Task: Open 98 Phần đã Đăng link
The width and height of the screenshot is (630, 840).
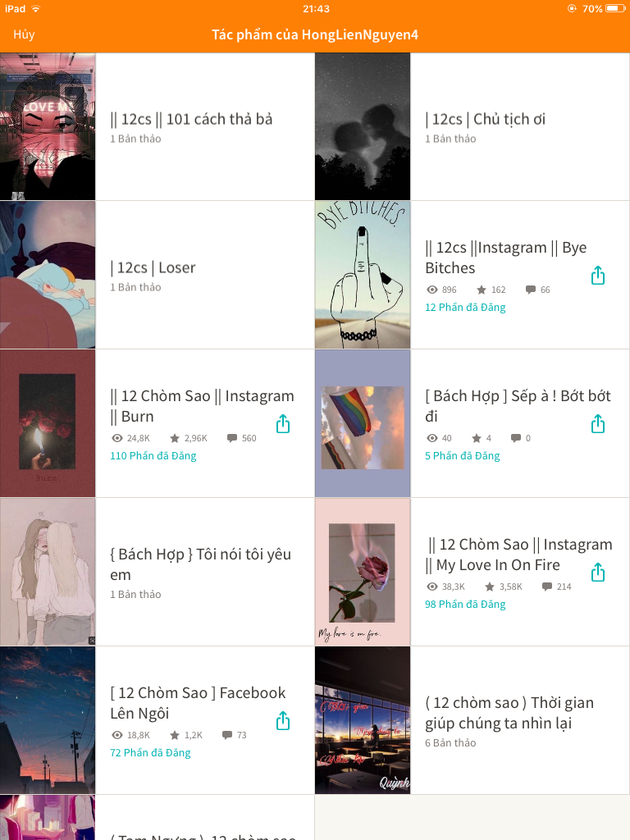Action: coord(465,605)
